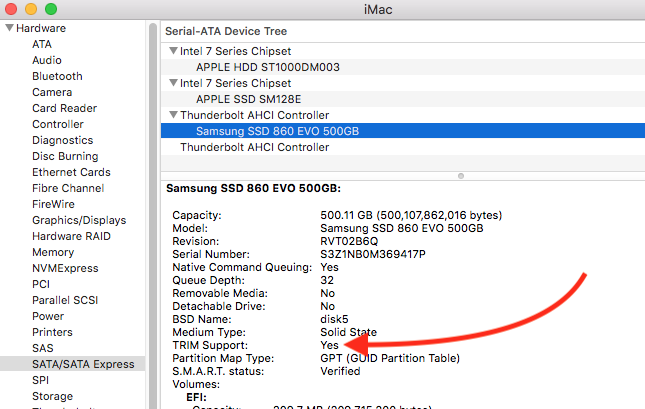Select Samsung SSD 860 EVO 500GB row

tap(403, 131)
